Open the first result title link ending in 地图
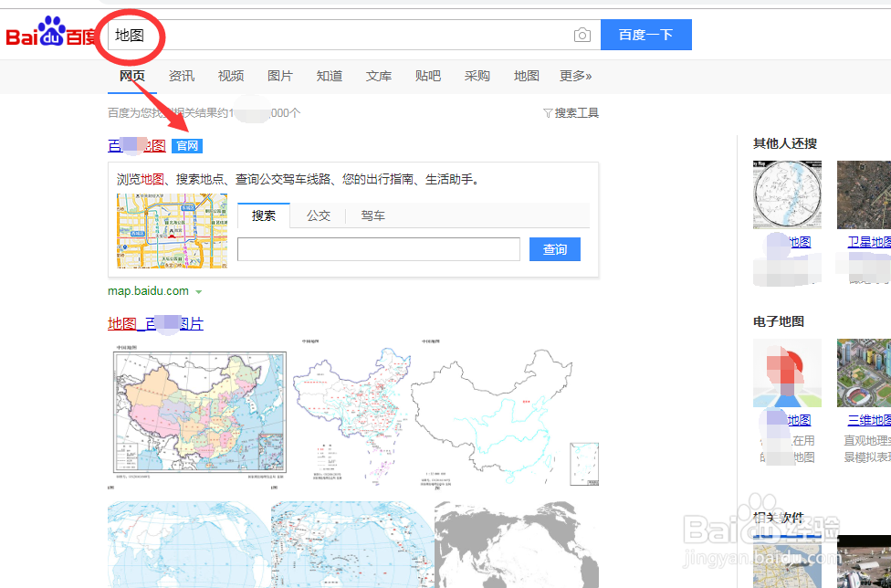Image resolution: width=891 pixels, height=588 pixels. tap(137, 146)
